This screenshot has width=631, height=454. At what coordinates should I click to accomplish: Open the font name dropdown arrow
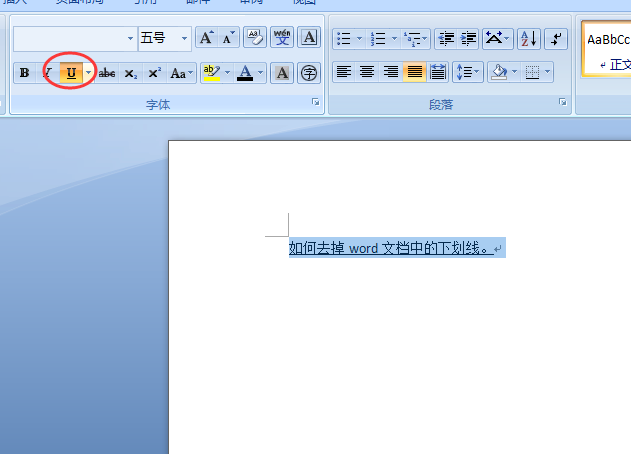click(130, 39)
